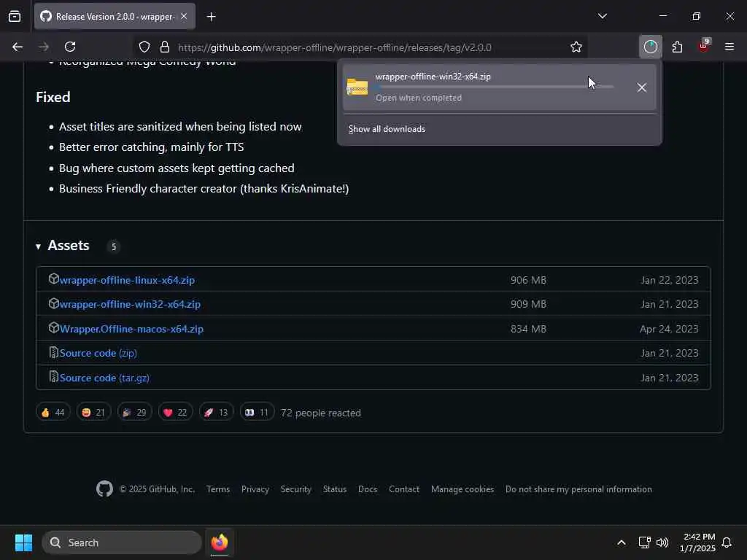
Task: Open the volume speaker tray icon
Action: (x=662, y=542)
